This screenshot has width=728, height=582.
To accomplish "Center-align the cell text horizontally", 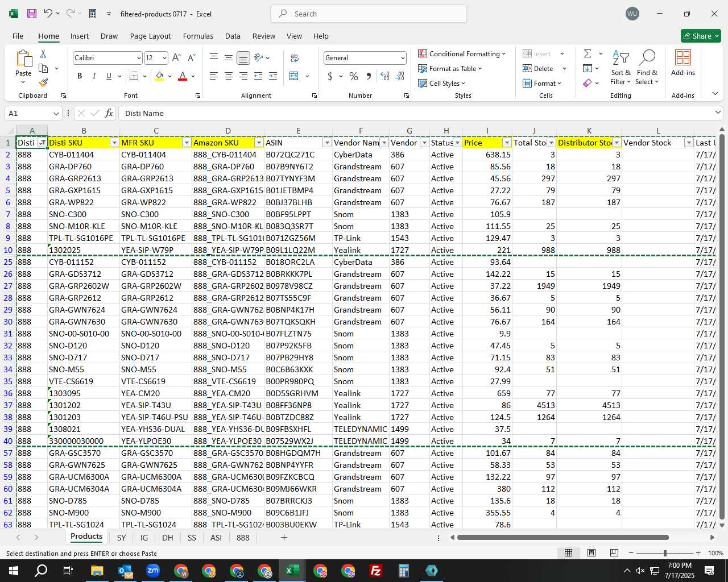I will click(228, 76).
